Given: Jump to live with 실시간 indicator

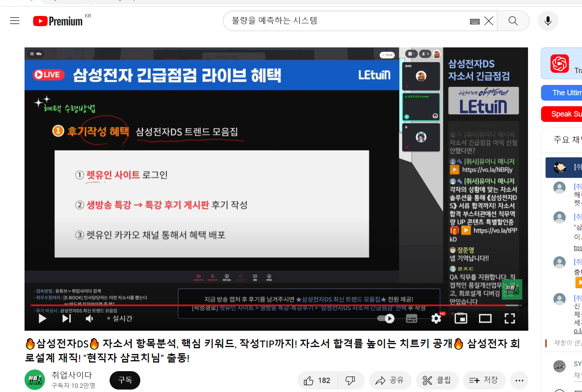Looking at the screenshot, I should (120, 318).
